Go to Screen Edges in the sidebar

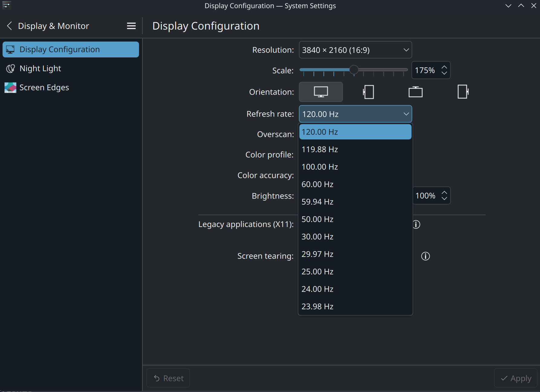click(x=44, y=88)
